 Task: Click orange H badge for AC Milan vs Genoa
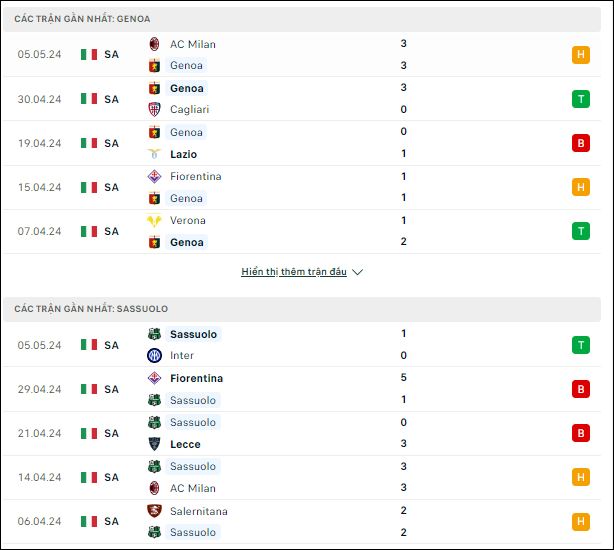point(581,54)
